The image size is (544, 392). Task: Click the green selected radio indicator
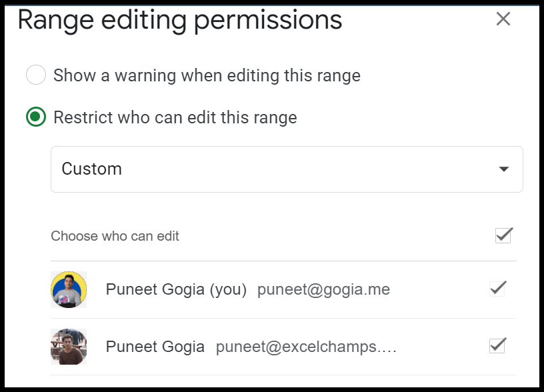[36, 117]
